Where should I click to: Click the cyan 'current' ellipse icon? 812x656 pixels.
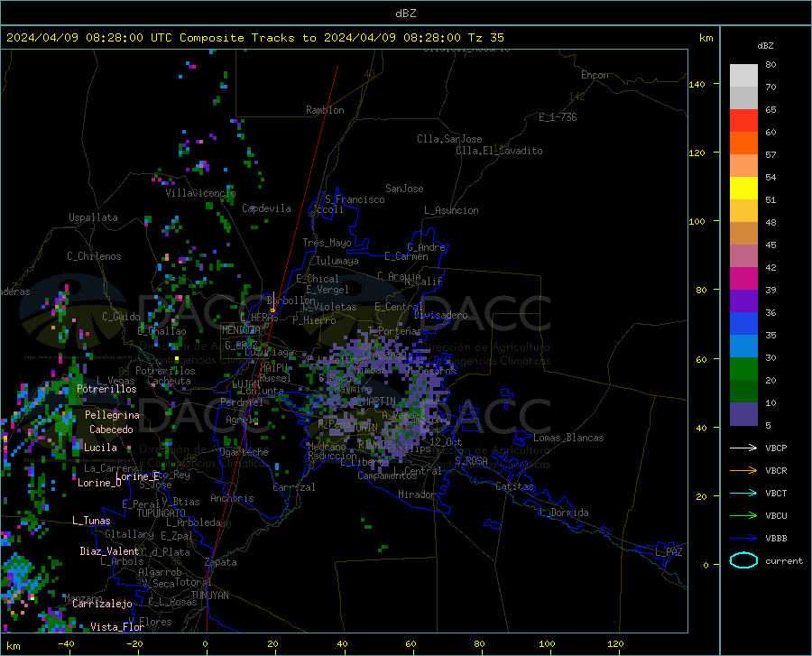tap(743, 560)
